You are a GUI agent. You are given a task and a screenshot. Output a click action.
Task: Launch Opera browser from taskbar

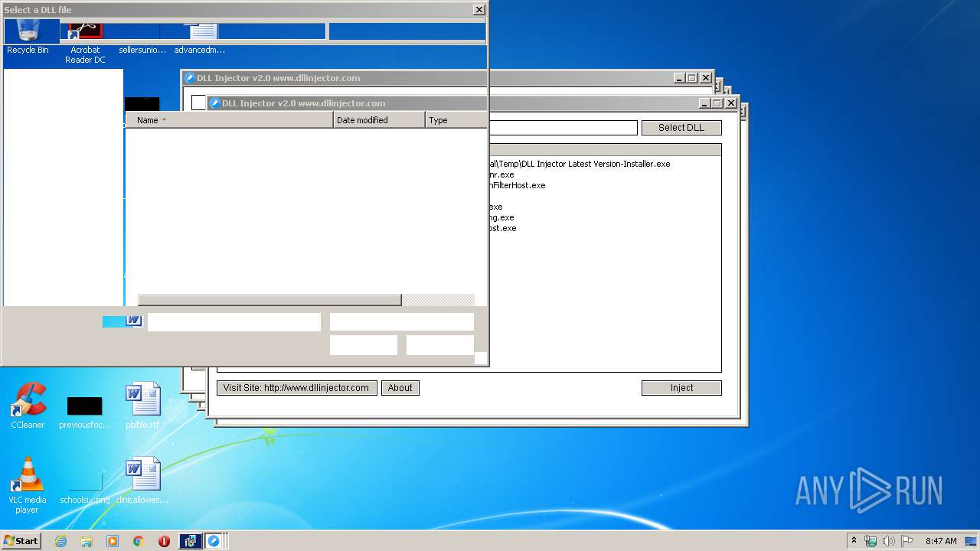pos(164,541)
